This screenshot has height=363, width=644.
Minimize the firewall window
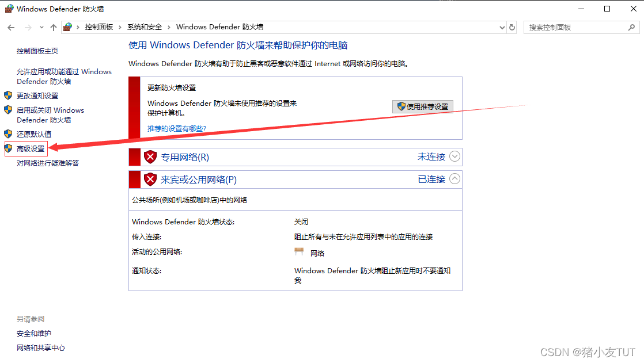581,9
